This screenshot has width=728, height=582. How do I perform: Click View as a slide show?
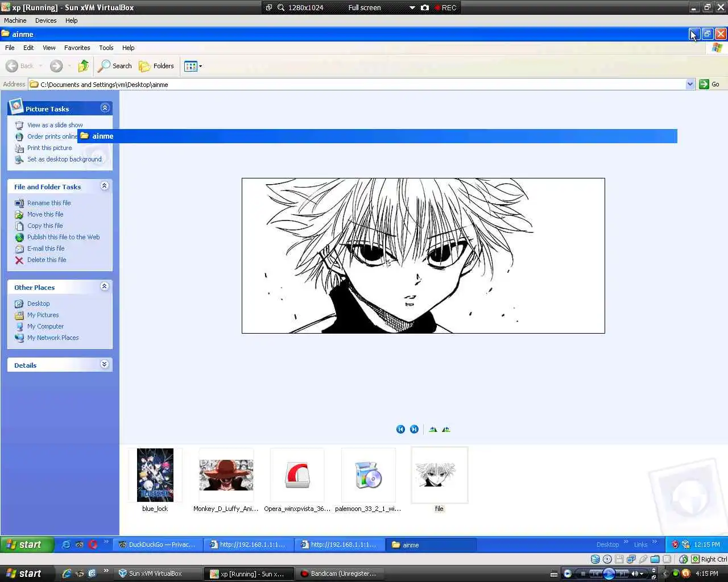[x=55, y=125]
